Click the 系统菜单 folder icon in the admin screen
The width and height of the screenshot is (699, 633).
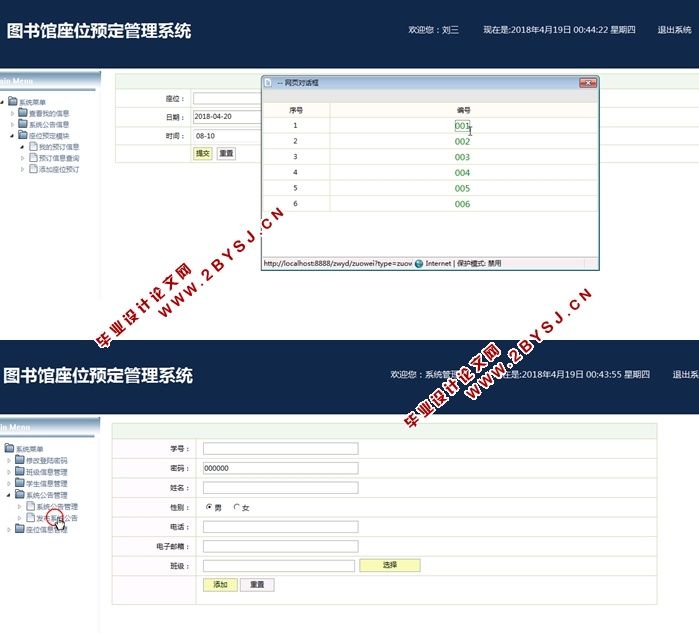click(x=9, y=448)
